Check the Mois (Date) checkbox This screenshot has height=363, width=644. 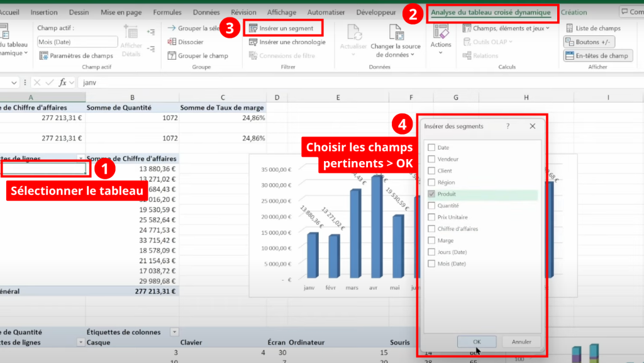click(431, 264)
